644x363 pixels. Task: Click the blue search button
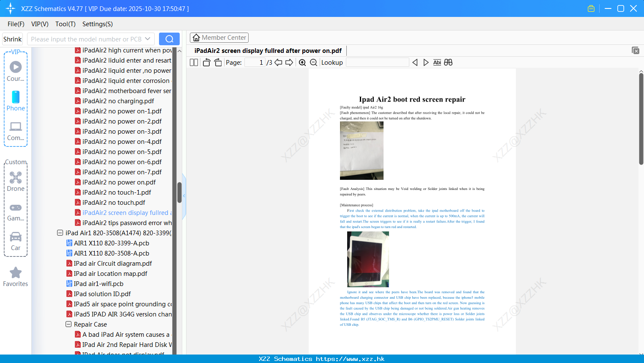[x=169, y=39]
